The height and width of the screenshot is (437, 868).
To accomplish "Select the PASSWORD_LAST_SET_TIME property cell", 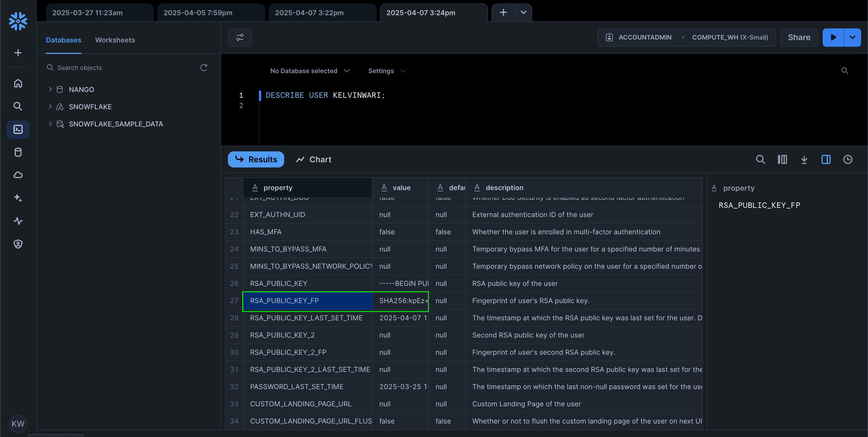I will point(308,387).
